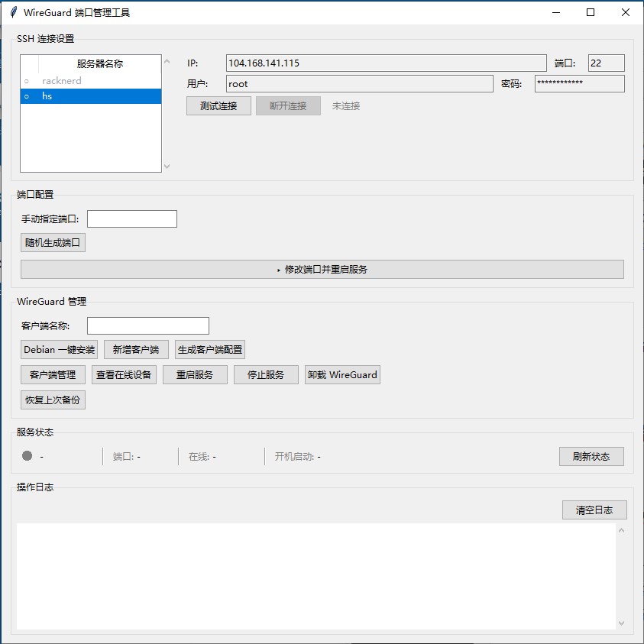Click the server list scroll down arrow
The height and width of the screenshot is (644, 644).
[x=167, y=167]
